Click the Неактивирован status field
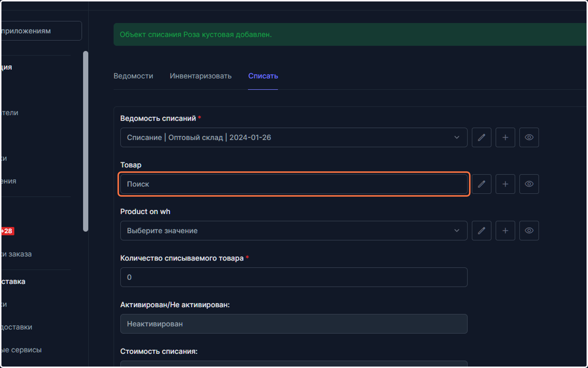The width and height of the screenshot is (588, 368). 294,324
